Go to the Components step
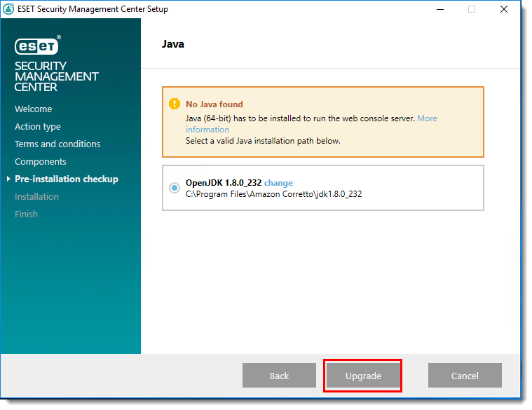 [x=41, y=161]
